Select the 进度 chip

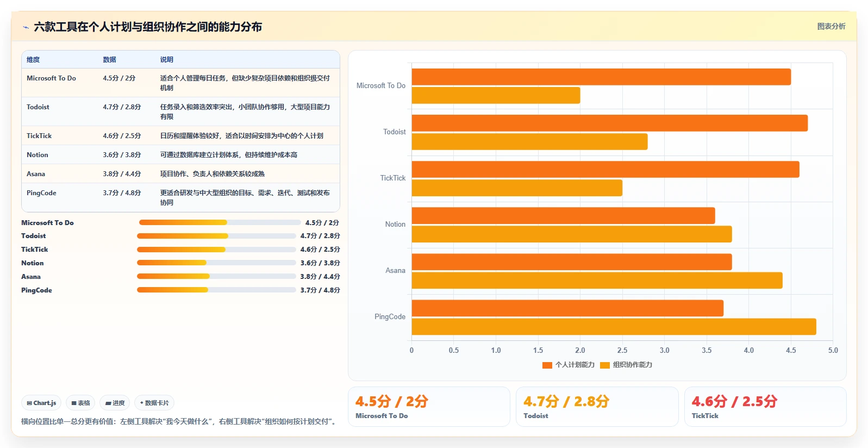point(115,403)
